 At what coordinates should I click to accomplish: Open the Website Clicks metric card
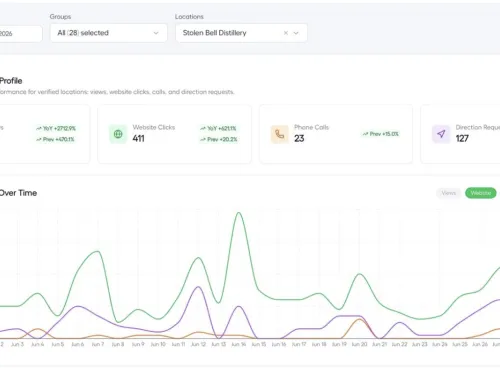point(174,134)
